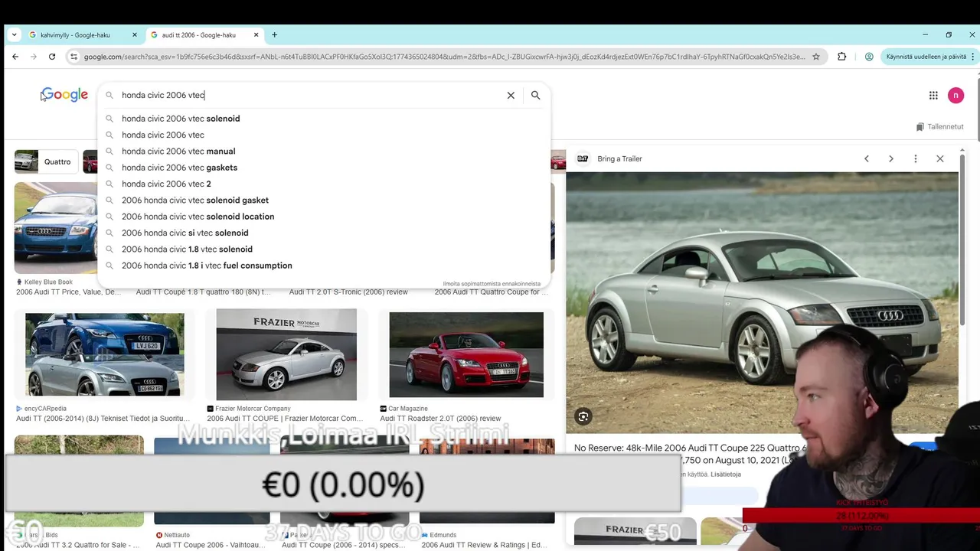Open the Chrome profile icon

coord(869,57)
